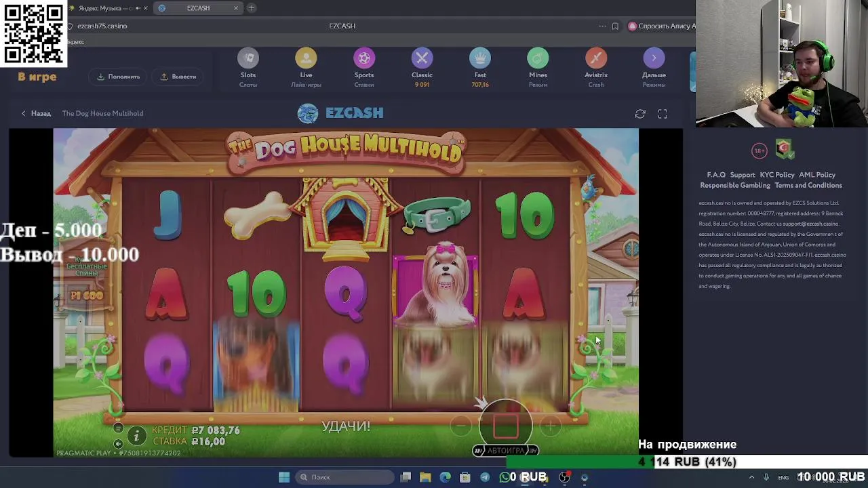Open the OBS icon on the taskbar

[564, 477]
